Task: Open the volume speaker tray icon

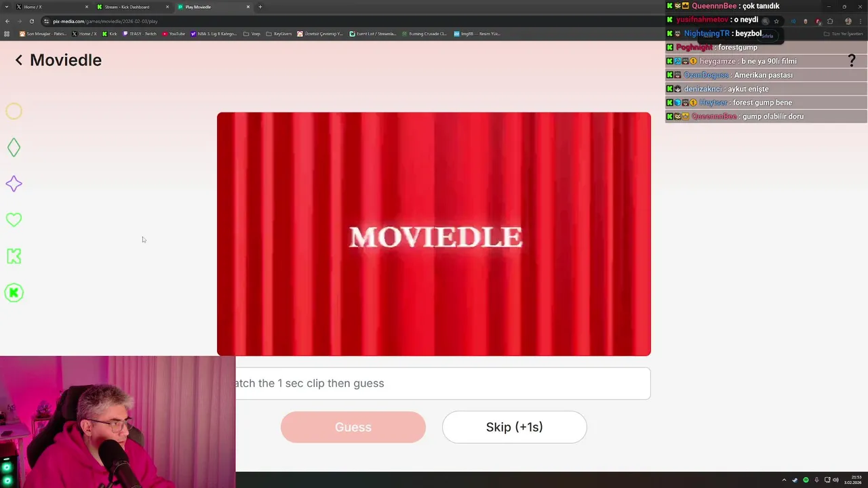Action: [x=835, y=480]
